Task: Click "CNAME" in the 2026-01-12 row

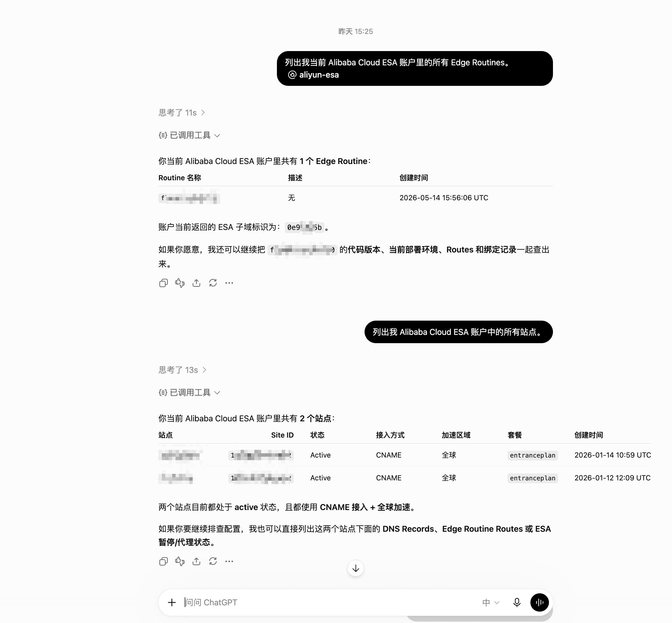Action: point(389,478)
